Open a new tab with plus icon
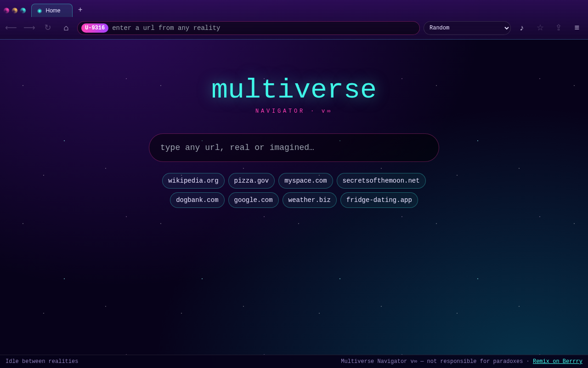The image size is (588, 368). (x=80, y=10)
